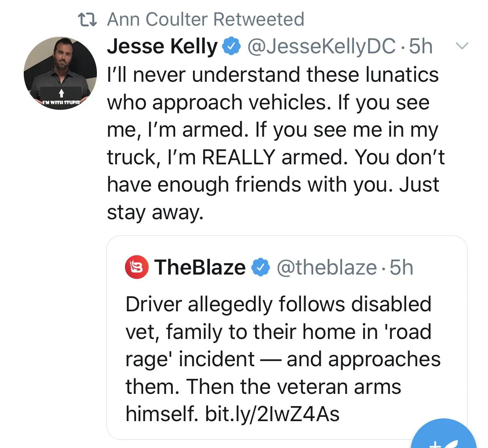Open the bit.ly/2IwZ4As link
The height and width of the screenshot is (448, 488).
click(272, 414)
